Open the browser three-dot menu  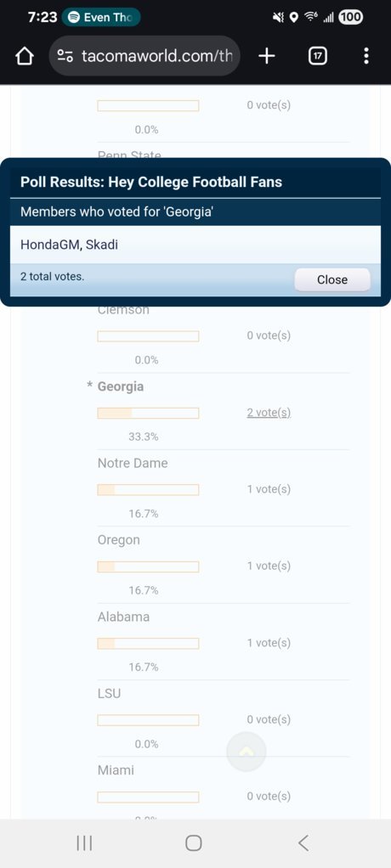tap(366, 56)
